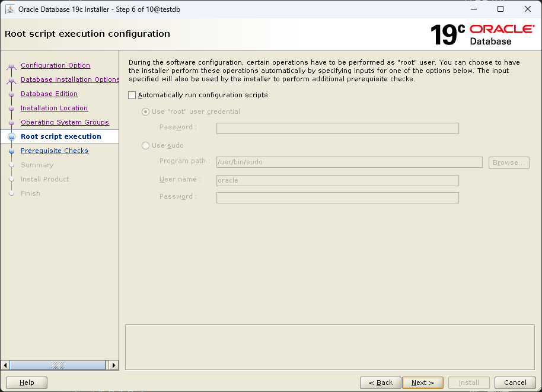This screenshot has width=542, height=392.
Task: Click the Browse button for program path
Action: (509, 162)
